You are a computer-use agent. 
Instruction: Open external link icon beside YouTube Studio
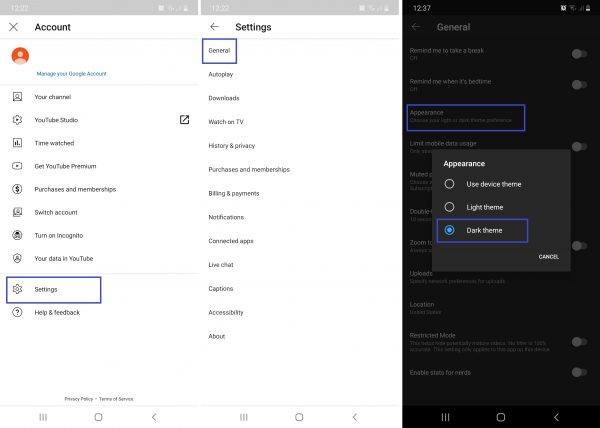pyautogui.click(x=184, y=120)
